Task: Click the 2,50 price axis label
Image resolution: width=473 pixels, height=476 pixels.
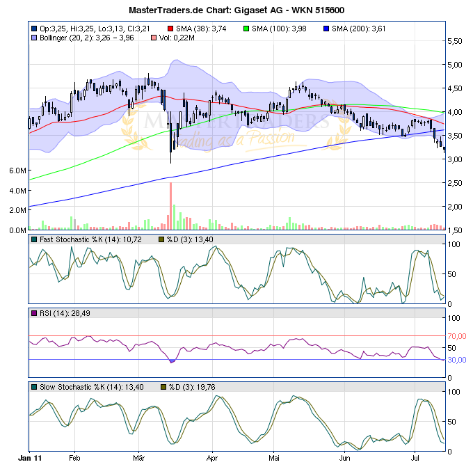Action: click(x=455, y=183)
